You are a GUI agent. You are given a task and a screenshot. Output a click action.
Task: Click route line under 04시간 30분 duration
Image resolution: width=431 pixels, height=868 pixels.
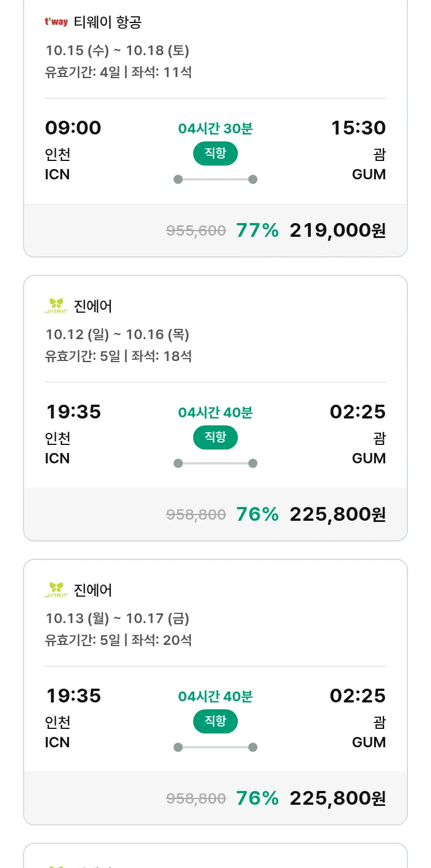pos(215,179)
